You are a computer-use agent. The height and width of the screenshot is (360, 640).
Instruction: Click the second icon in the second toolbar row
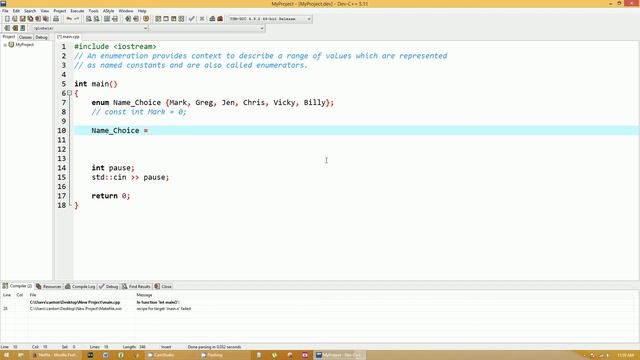(15, 28)
